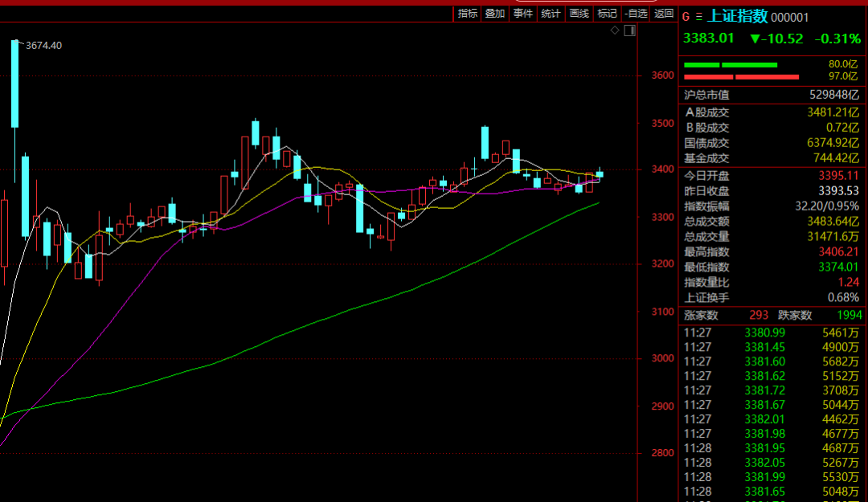Image resolution: width=868 pixels, height=502 pixels.
Task: Activate the 画线 draw line tool
Action: [579, 13]
